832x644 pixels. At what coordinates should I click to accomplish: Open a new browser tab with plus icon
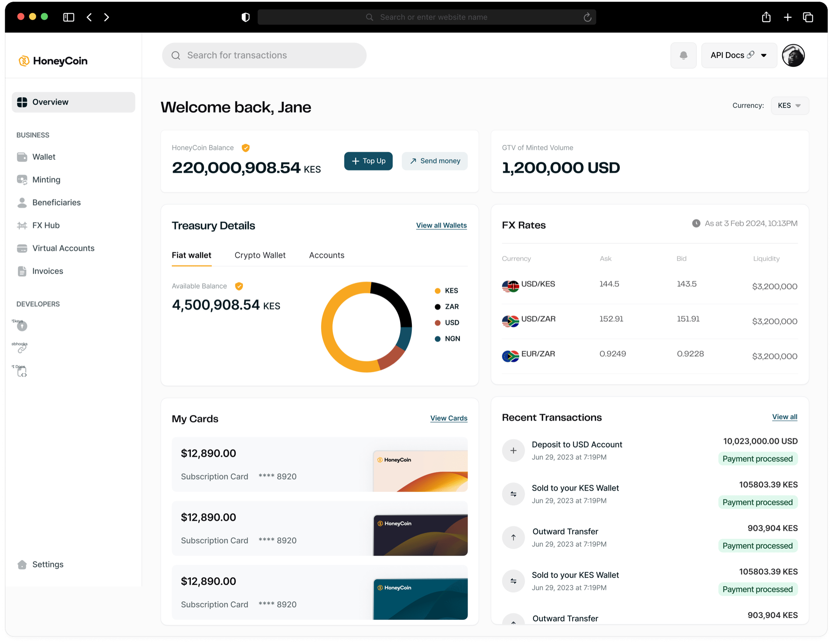[x=787, y=17]
